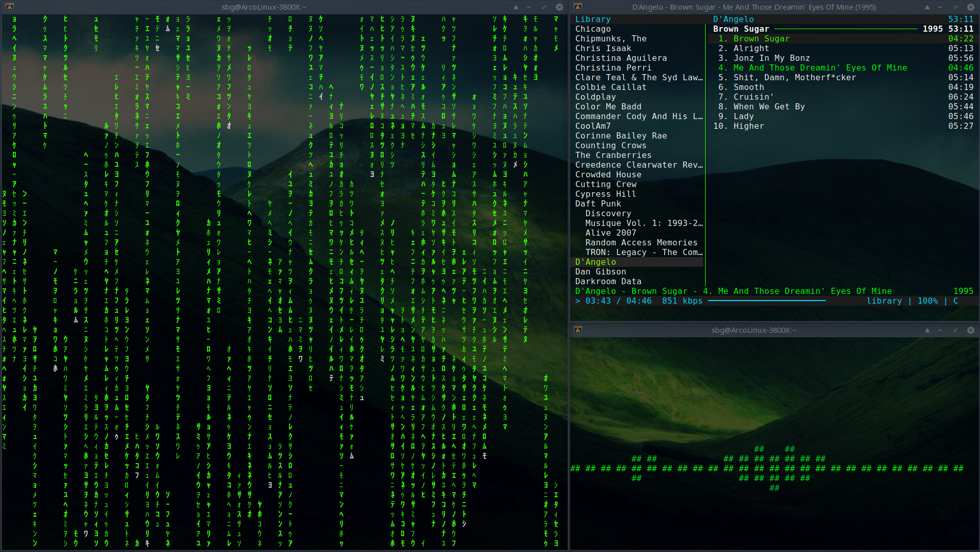Select Christina Aguilera in the library list

[x=621, y=58]
